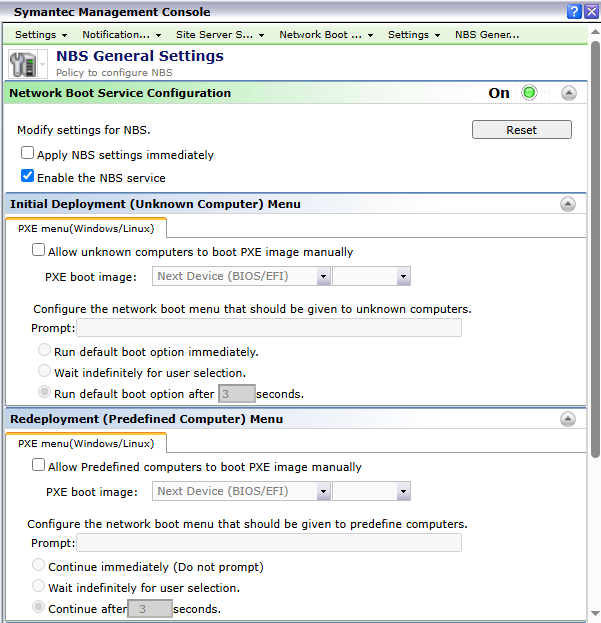Select Wait indefinitely for user selection under Initial Deployment
Screen dimensions: 601x623
point(45,372)
